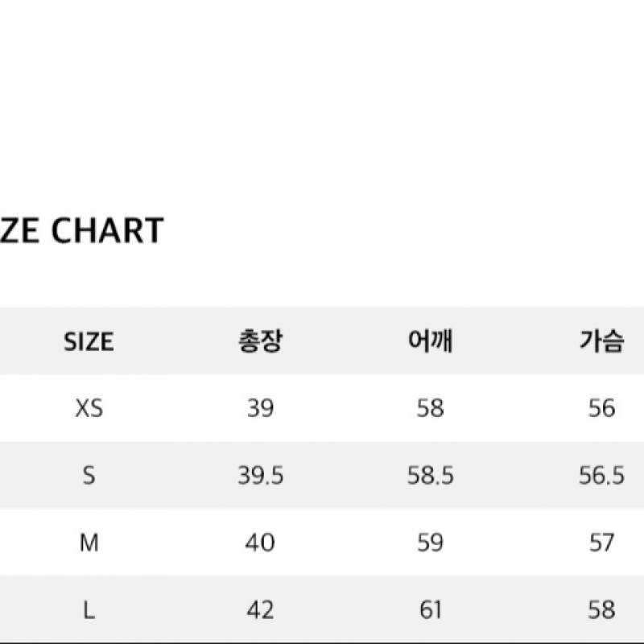This screenshot has width=644, height=644.
Task: Click the XS 가슴 value 56
Action: (601, 408)
